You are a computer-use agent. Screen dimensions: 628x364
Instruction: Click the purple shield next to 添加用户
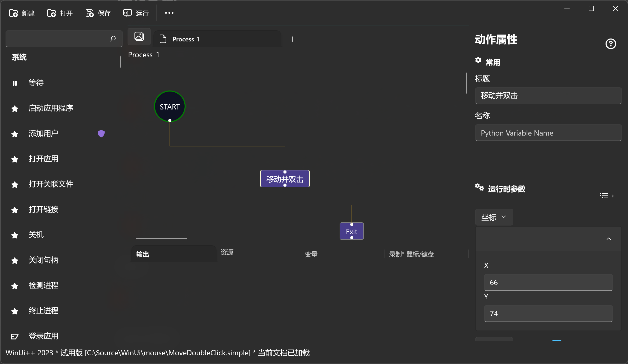click(x=101, y=133)
